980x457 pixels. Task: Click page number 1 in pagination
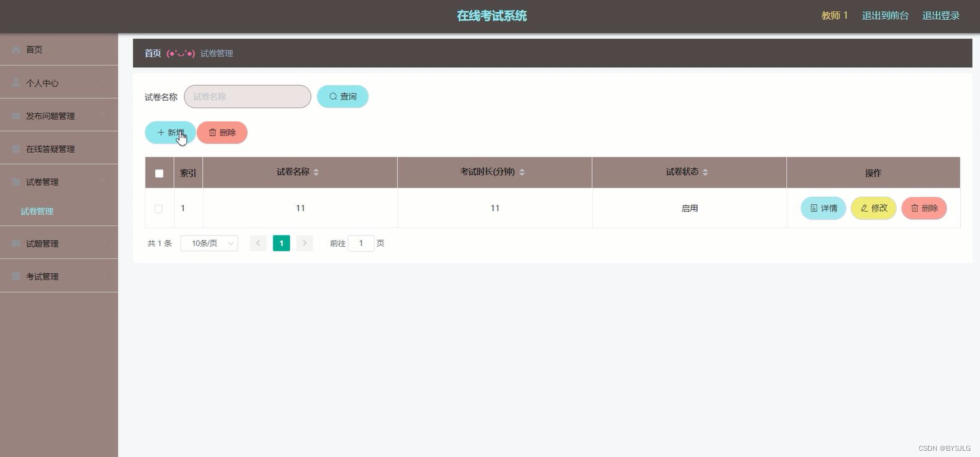point(281,243)
